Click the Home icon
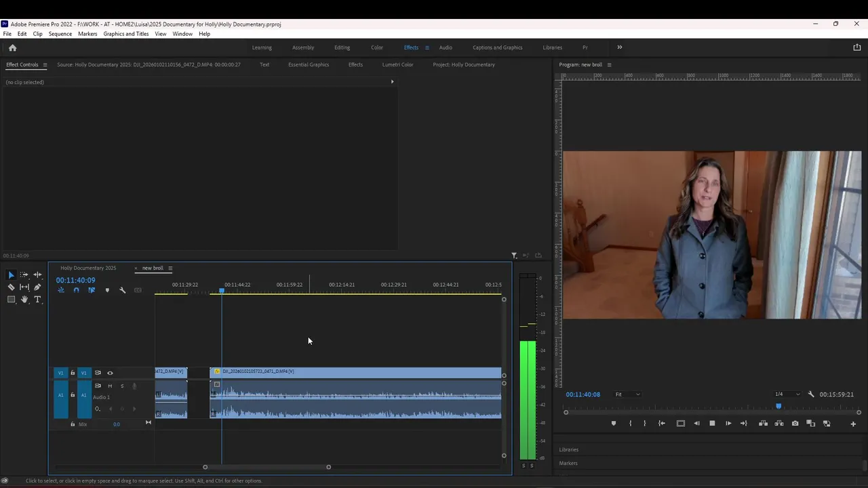The height and width of the screenshot is (488, 868). tap(12, 47)
